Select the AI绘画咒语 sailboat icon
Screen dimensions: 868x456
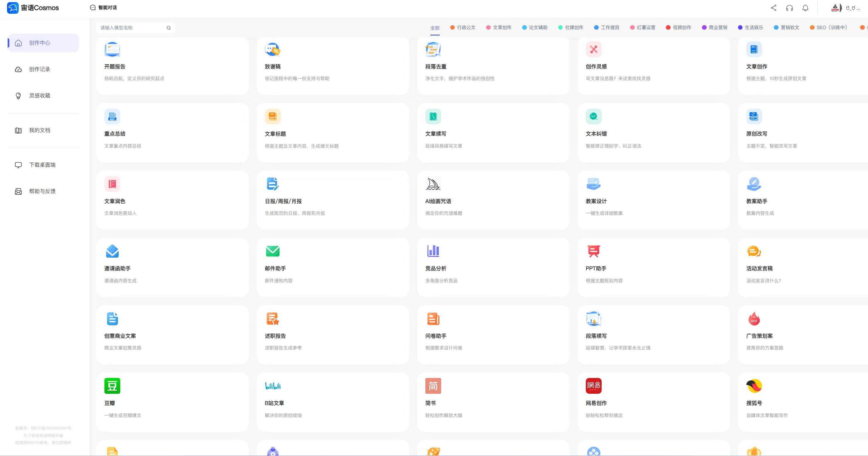[433, 184]
